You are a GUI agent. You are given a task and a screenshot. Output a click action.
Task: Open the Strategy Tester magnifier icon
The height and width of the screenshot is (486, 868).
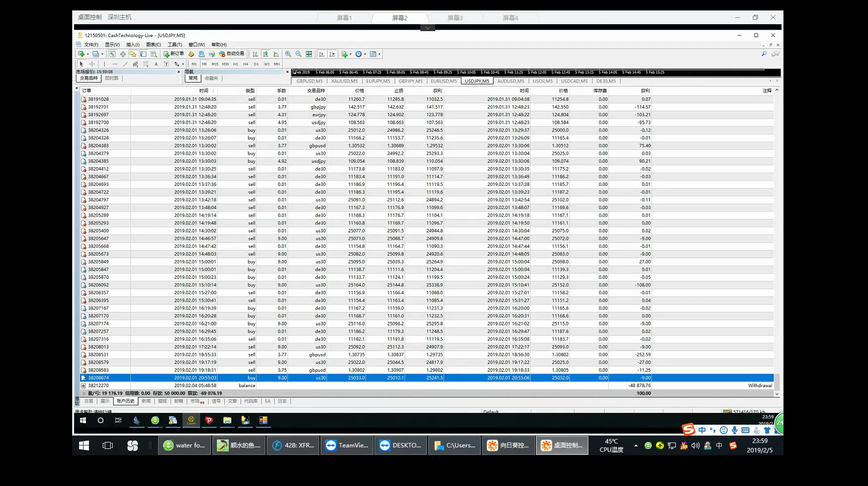[x=154, y=54]
